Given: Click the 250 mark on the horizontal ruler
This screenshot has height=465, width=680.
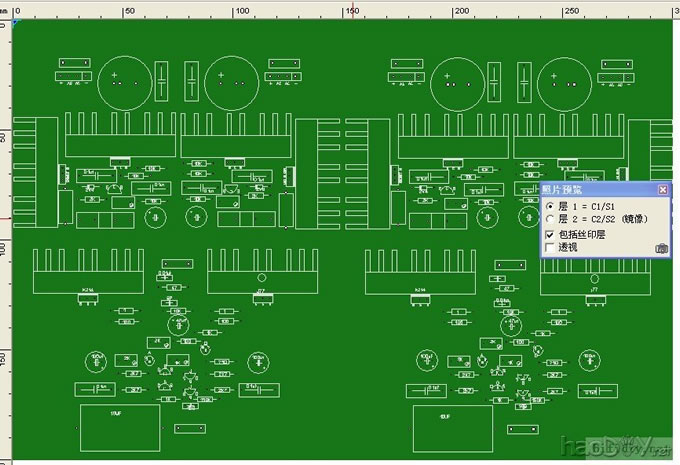Looking at the screenshot, I should tap(571, 10).
